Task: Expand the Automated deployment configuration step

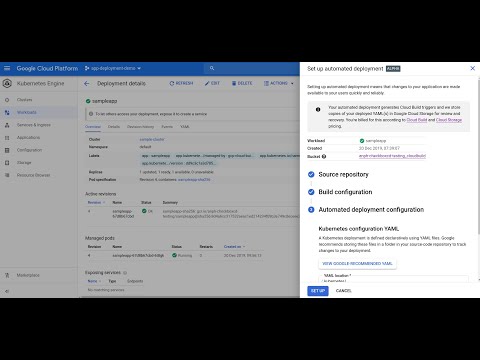Action: (x=371, y=210)
